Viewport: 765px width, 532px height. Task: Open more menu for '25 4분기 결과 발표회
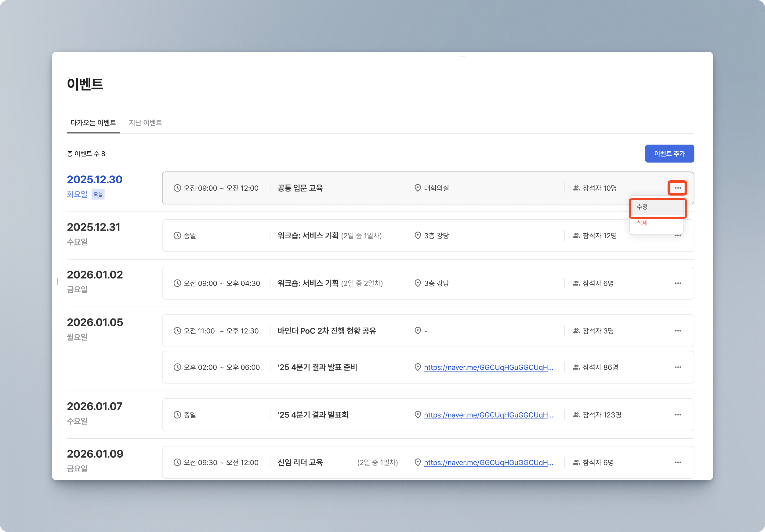pyautogui.click(x=677, y=415)
